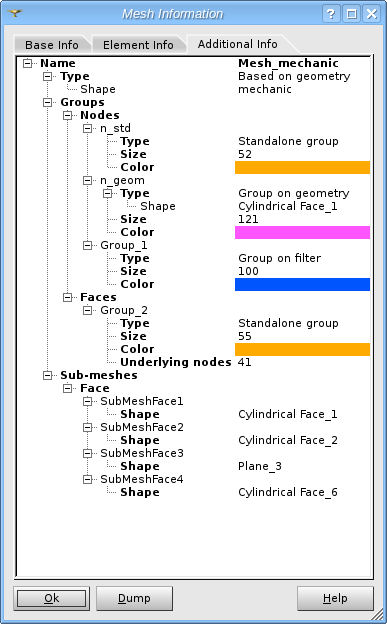Image resolution: width=387 pixels, height=624 pixels.
Task: Collapse the n_std group entry
Action: coord(87,128)
